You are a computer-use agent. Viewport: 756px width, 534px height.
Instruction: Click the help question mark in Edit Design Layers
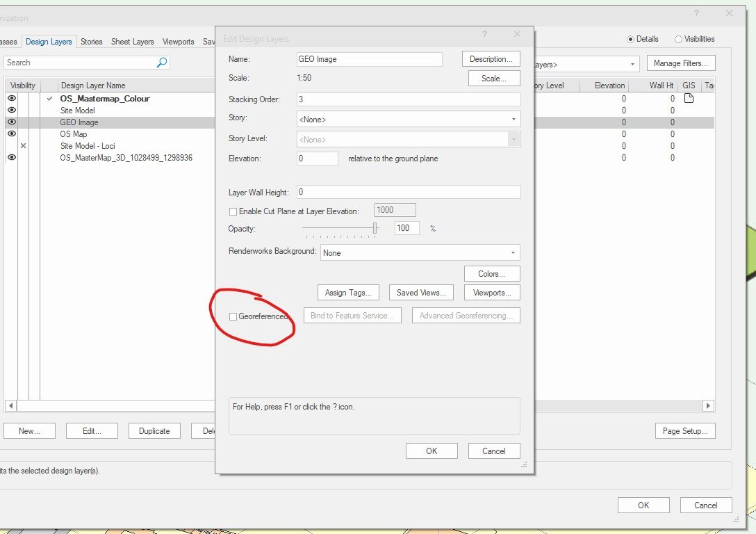click(484, 34)
